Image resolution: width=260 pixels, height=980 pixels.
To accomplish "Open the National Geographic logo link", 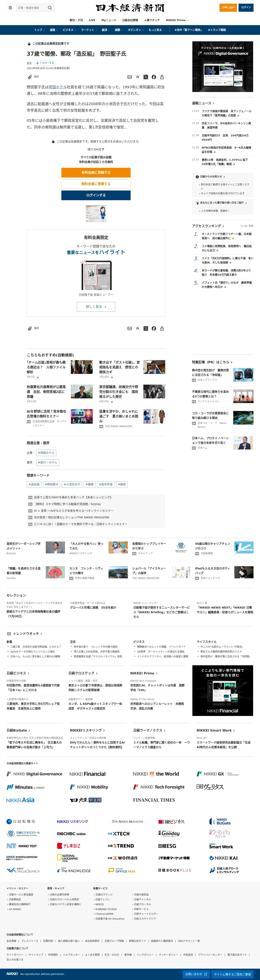I will coord(68,858).
